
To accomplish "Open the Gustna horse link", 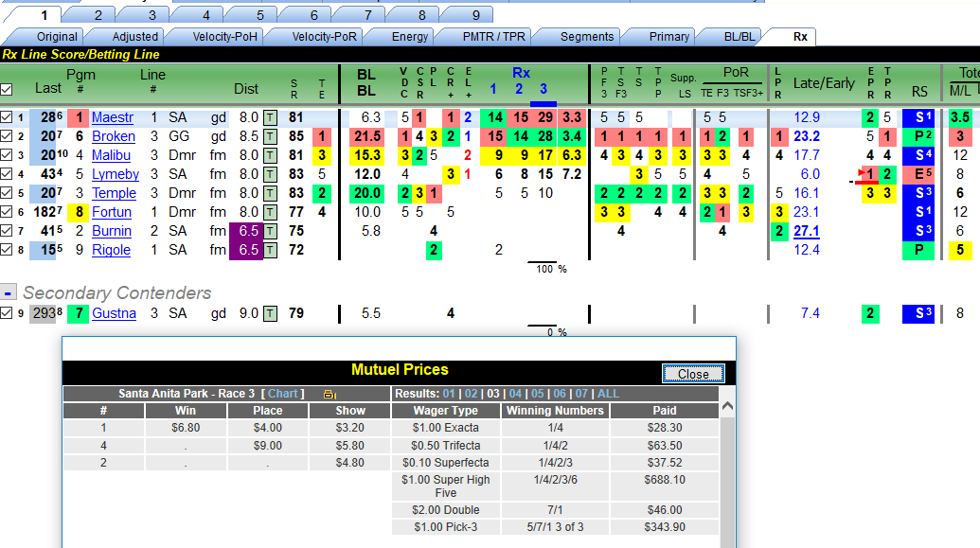I will [x=114, y=313].
